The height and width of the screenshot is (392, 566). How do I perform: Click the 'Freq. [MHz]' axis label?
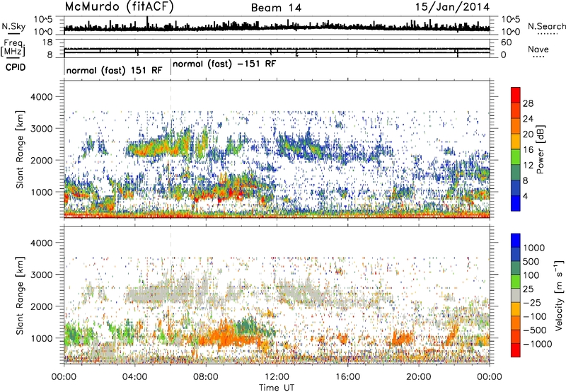tap(13, 47)
